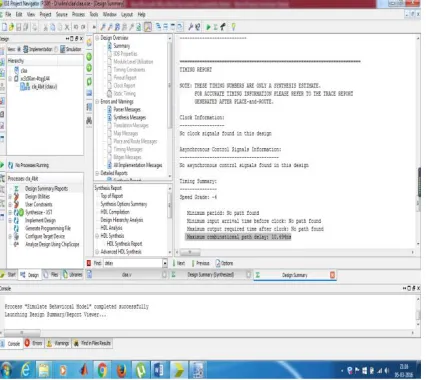Viewport: 426px width, 380px height.
Task: Expand the Synthesize - XST process
Action: 10,212
